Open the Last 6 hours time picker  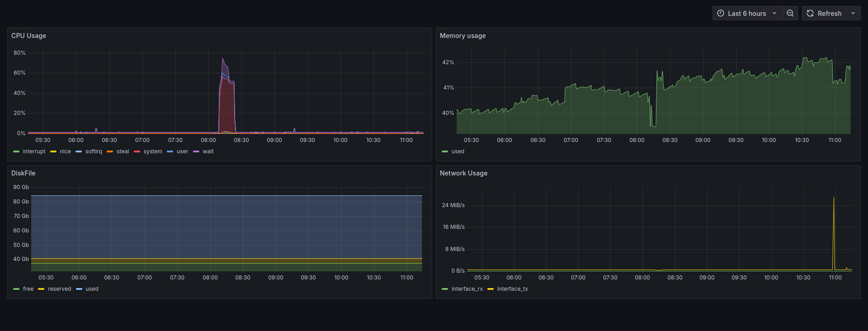point(747,14)
